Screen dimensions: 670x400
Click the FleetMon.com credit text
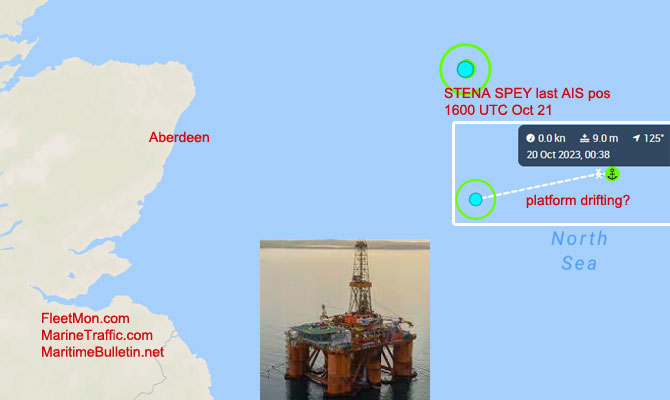(x=85, y=318)
